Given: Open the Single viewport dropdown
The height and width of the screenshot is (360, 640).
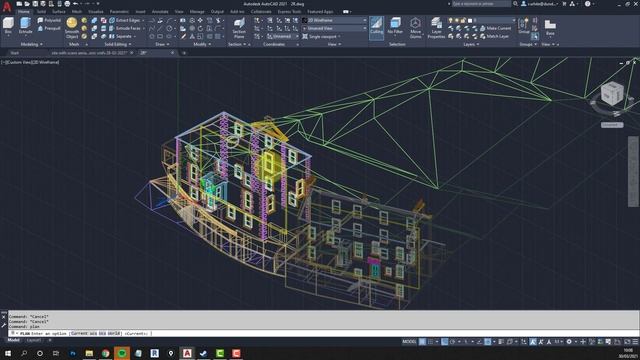Looking at the screenshot, I should coord(321,36).
